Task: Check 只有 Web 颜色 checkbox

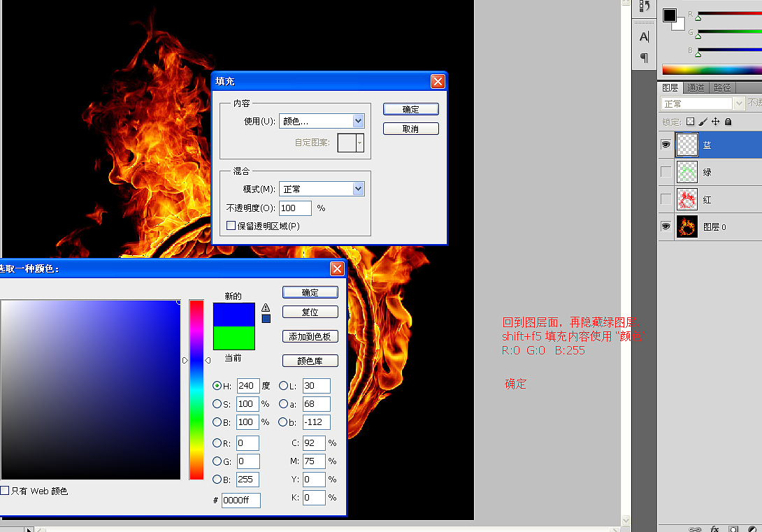Action: click(5, 490)
